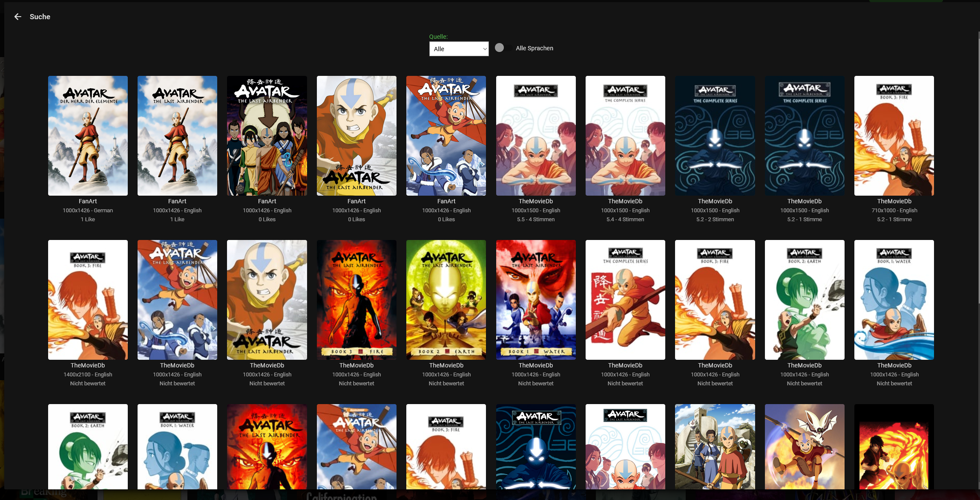Select the German 'Der Herr der Elemente' poster

[88, 136]
